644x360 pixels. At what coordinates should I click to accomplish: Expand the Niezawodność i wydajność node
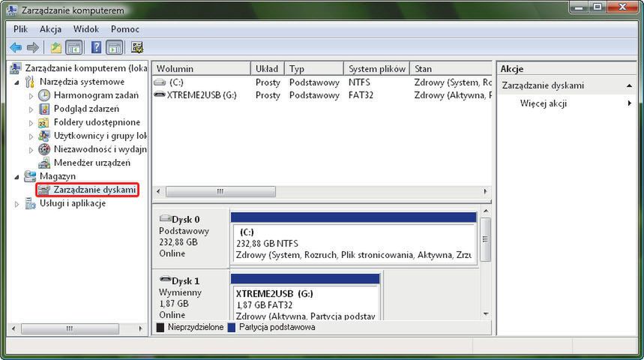[x=31, y=150]
